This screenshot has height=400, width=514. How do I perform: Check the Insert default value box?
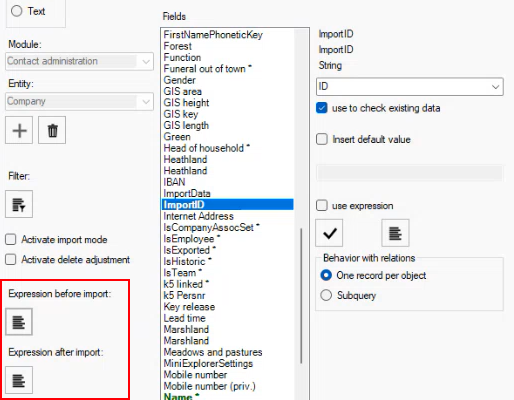pos(322,139)
